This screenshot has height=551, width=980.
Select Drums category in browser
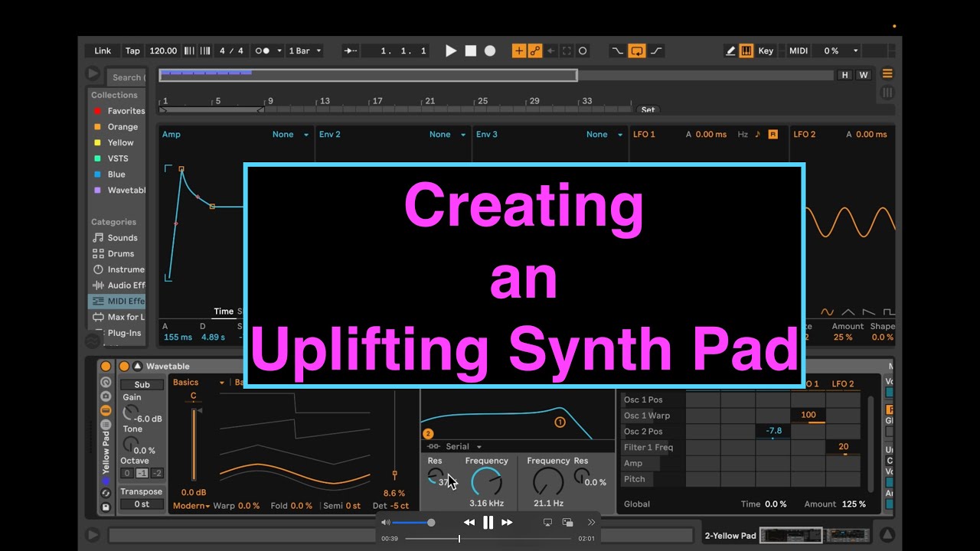(117, 253)
